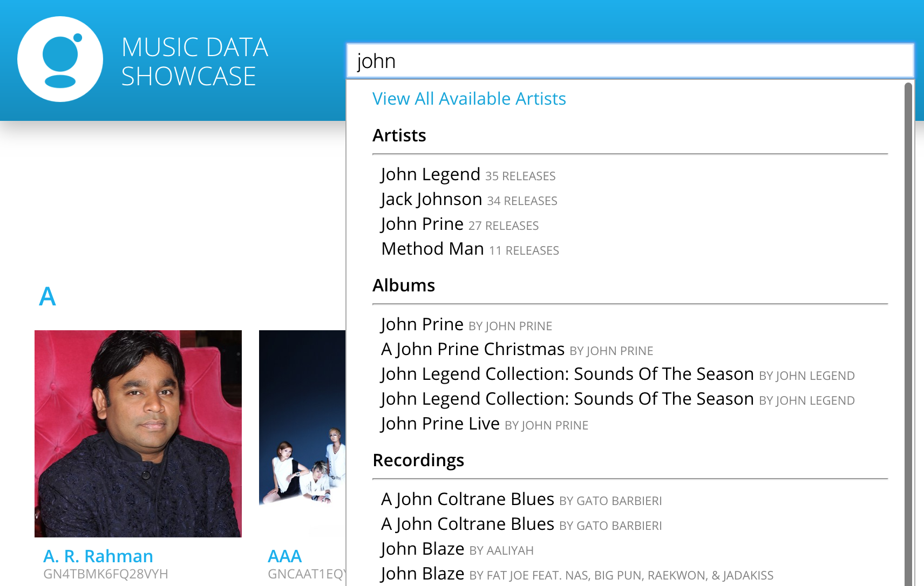Select John Legend from artist results

[430, 175]
